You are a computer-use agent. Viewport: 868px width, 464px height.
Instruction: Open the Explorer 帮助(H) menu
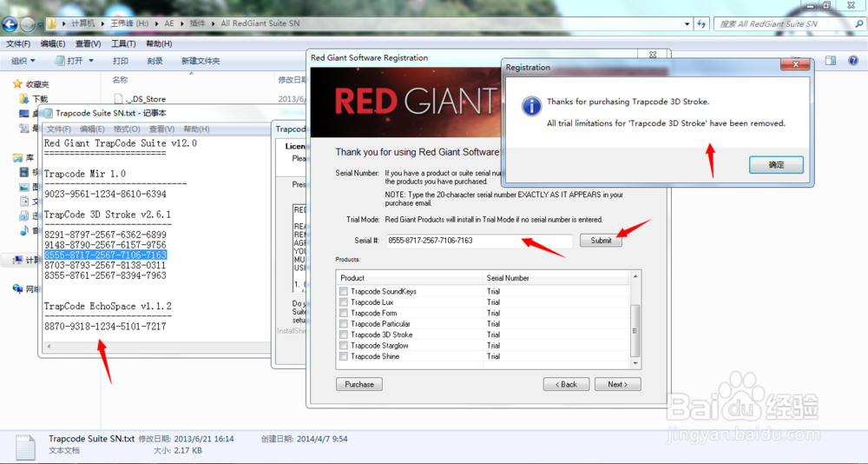click(x=159, y=43)
